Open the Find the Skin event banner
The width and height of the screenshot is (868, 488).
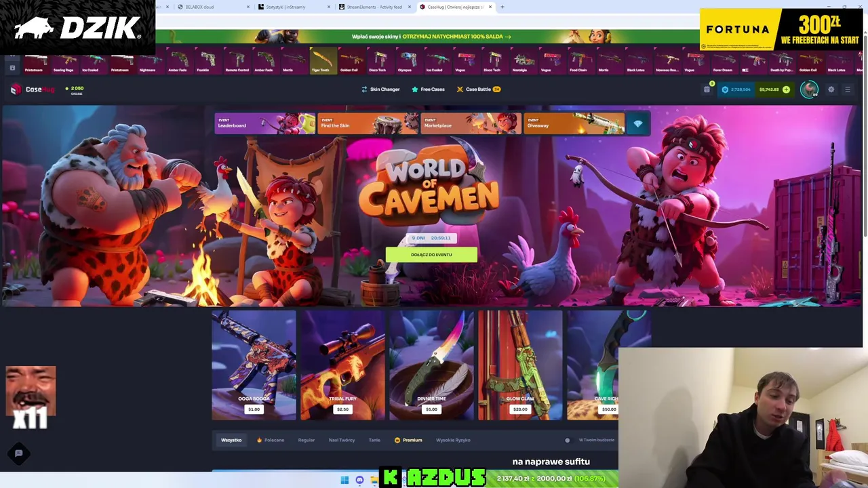[368, 123]
